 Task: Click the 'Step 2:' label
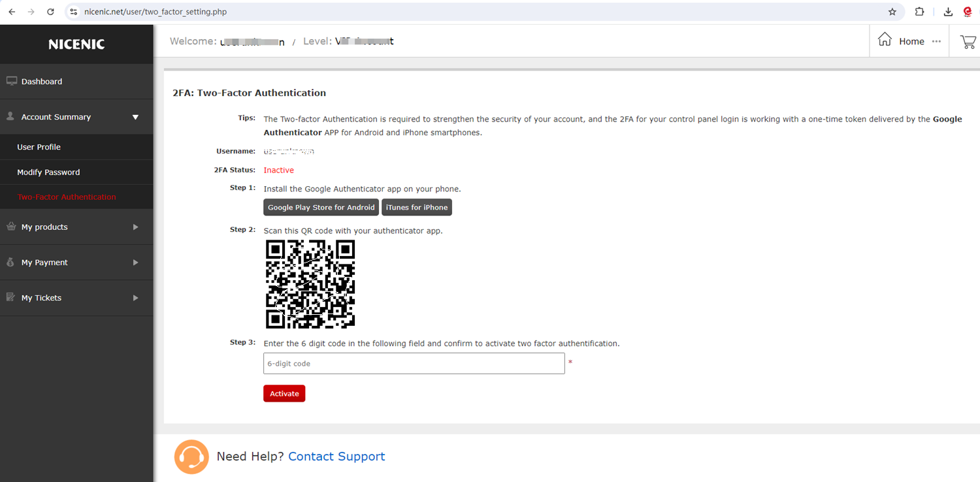[x=242, y=230]
